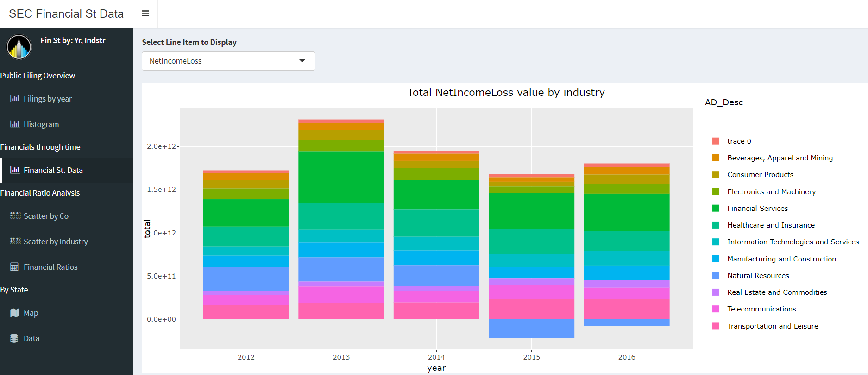Toggle Telecommunications legend item
This screenshot has height=375, width=868.
761,309
